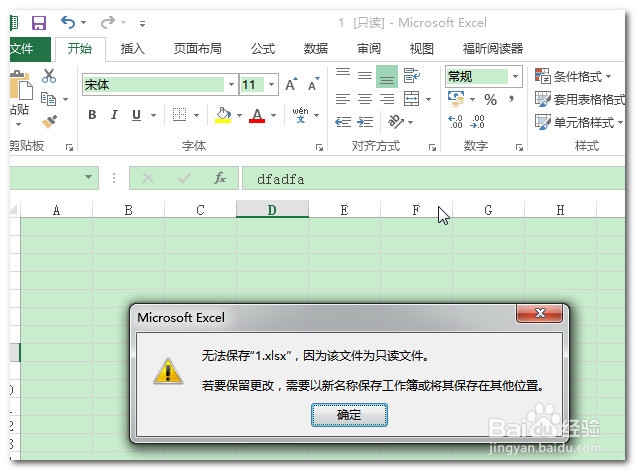The width and height of the screenshot is (636, 471).
Task: Align text to top of cell
Action: [343, 75]
